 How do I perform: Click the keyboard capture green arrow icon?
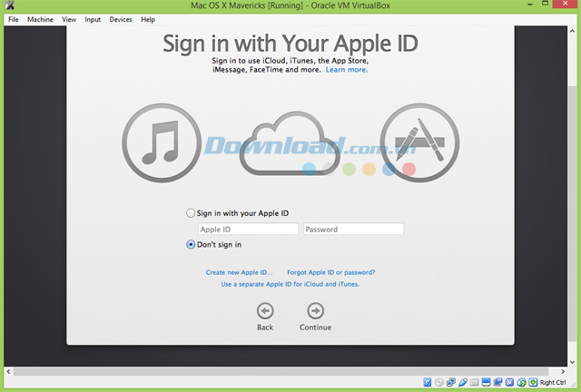click(533, 382)
